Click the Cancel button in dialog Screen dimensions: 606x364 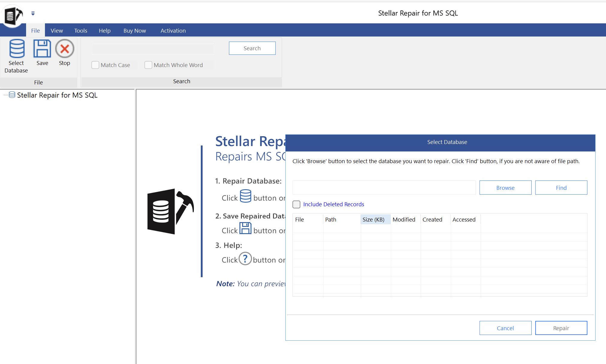[505, 328]
